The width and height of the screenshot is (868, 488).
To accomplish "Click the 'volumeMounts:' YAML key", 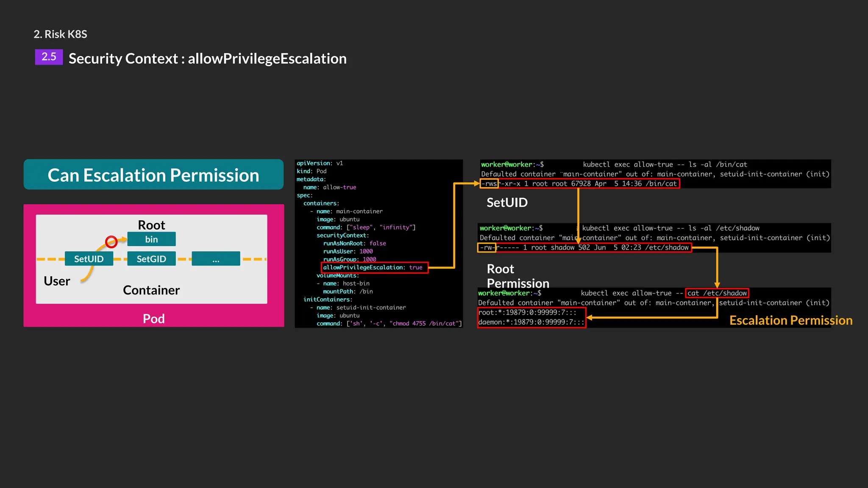I will (x=338, y=276).
